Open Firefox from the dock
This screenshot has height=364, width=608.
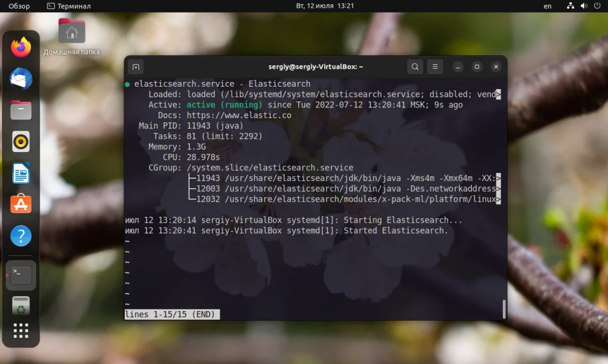[20, 48]
